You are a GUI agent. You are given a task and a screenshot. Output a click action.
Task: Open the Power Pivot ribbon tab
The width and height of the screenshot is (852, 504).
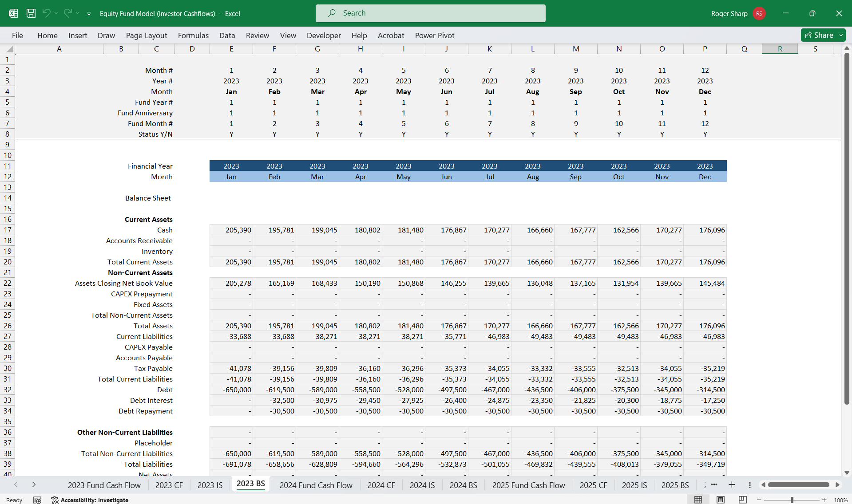point(435,35)
